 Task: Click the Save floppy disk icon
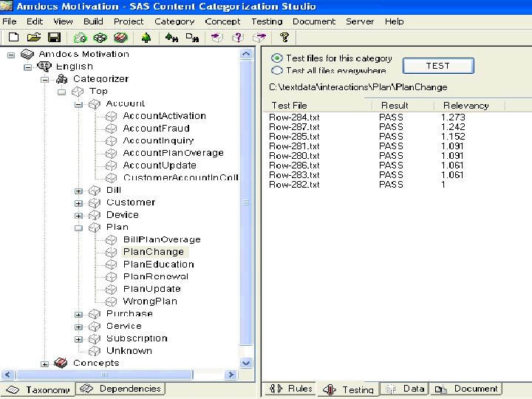pos(54,38)
